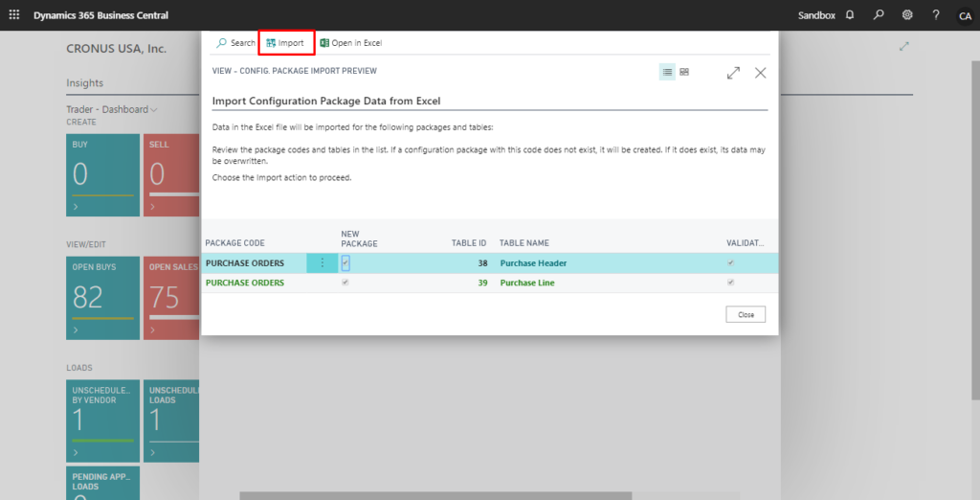Click the Sandbox environment label

point(816,15)
